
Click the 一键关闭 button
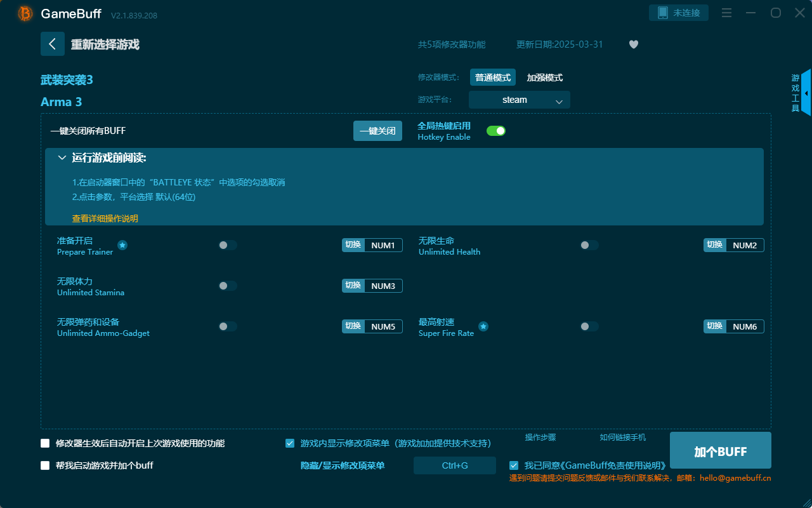(x=377, y=130)
